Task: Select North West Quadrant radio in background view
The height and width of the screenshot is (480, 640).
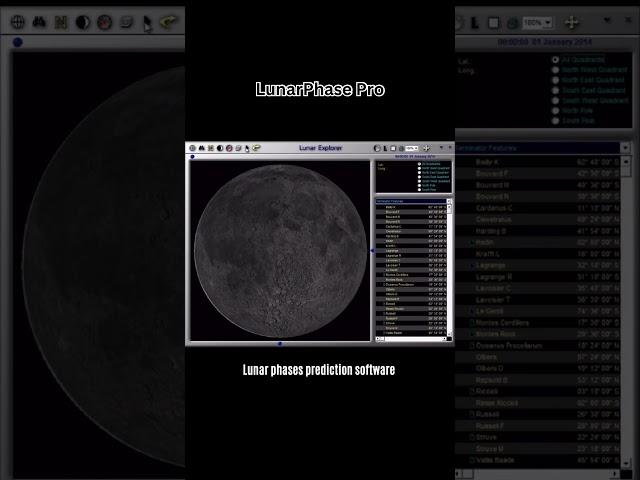Action: click(x=555, y=70)
